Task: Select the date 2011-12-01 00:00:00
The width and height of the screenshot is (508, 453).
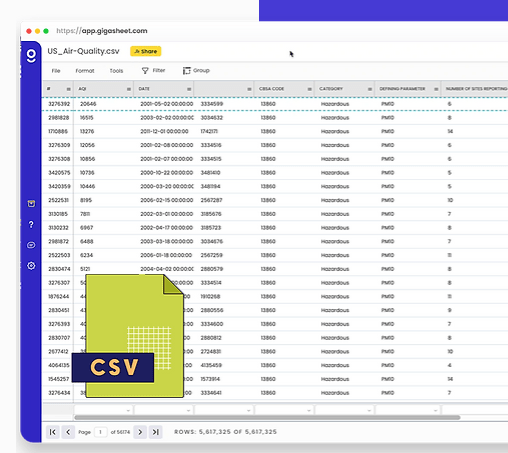Action: tap(164, 131)
